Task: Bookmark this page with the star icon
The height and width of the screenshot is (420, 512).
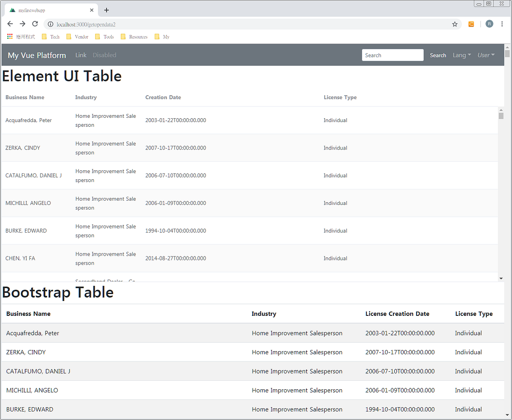Action: pos(455,24)
